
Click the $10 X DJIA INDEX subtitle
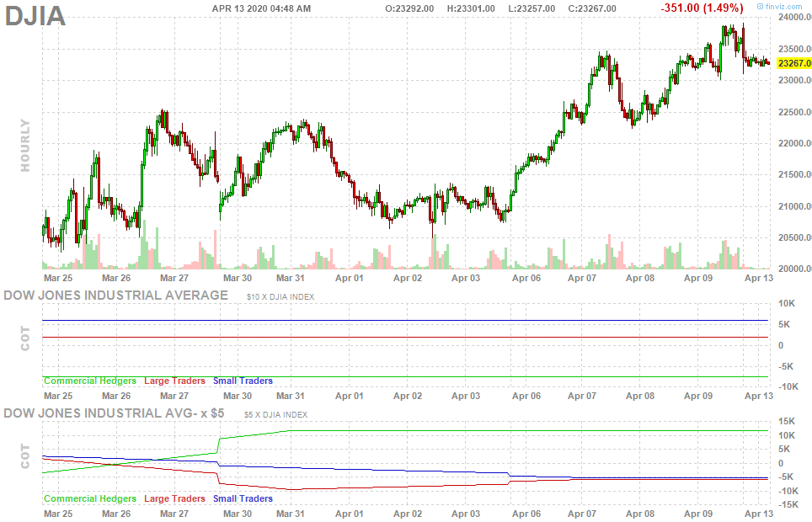click(280, 296)
